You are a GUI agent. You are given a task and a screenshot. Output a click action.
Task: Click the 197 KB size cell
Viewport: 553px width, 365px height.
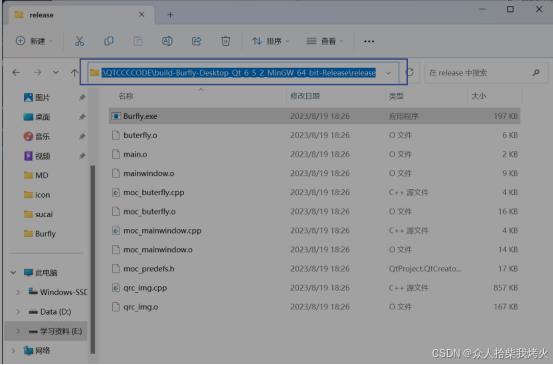[506, 116]
